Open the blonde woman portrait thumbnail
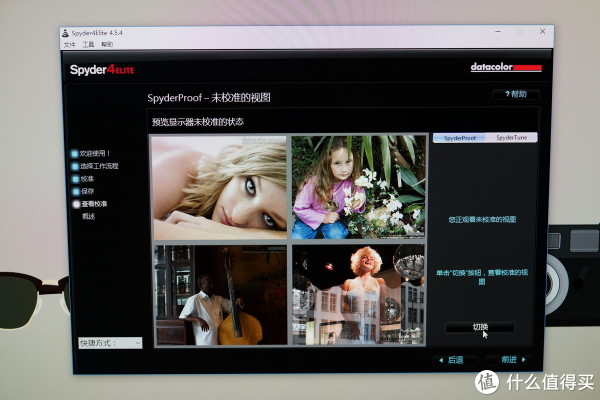 220,188
